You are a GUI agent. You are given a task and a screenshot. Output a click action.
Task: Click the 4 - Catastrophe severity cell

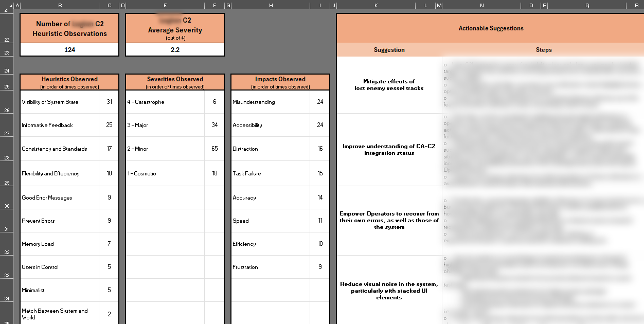coord(165,102)
